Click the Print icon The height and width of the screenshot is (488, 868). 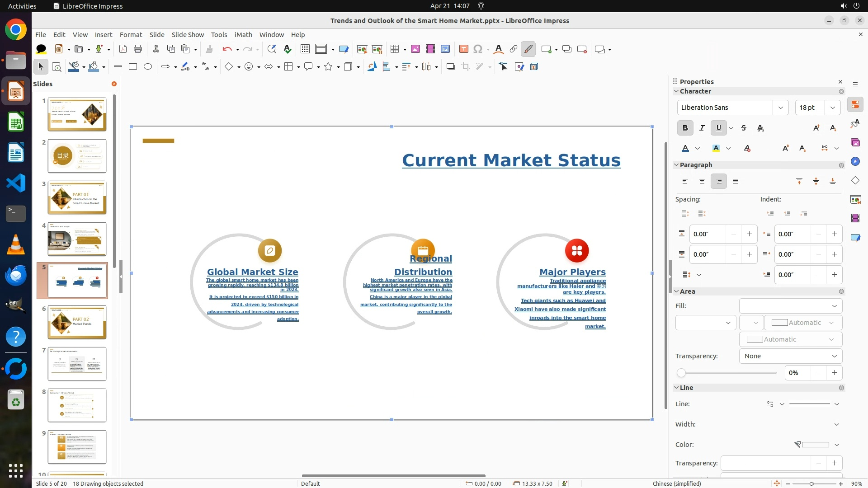138,49
